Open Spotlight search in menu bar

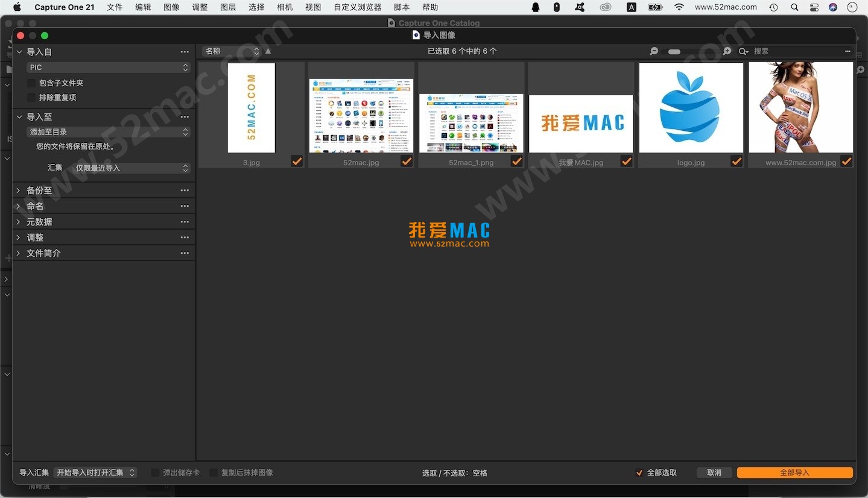coord(794,7)
